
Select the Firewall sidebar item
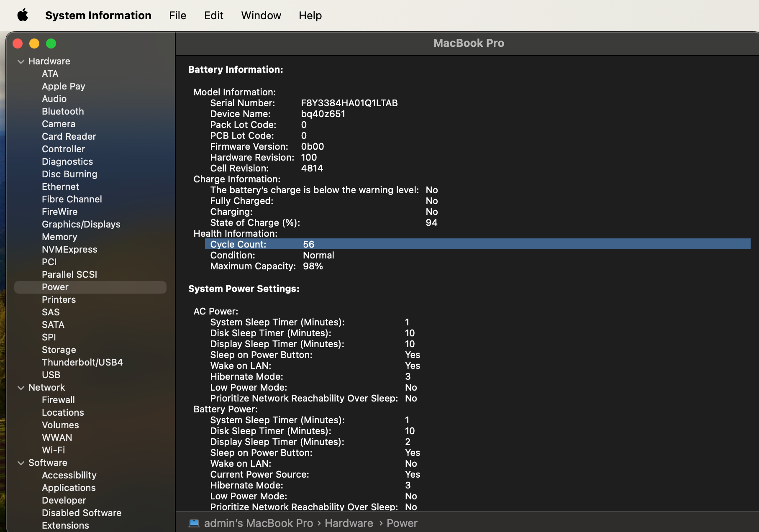pos(58,400)
